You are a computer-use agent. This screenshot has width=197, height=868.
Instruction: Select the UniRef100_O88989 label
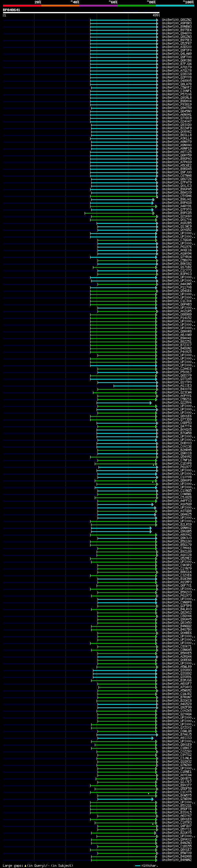pos(177,314)
